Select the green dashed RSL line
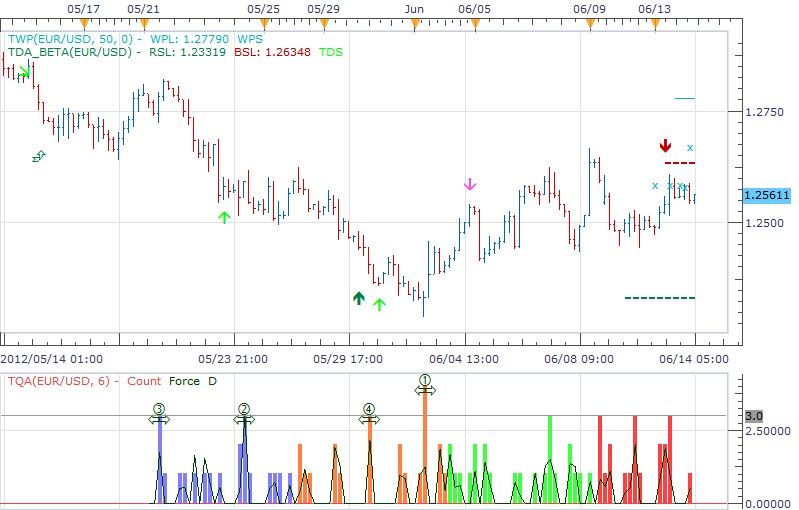The height and width of the screenshot is (510, 799). pos(660,298)
